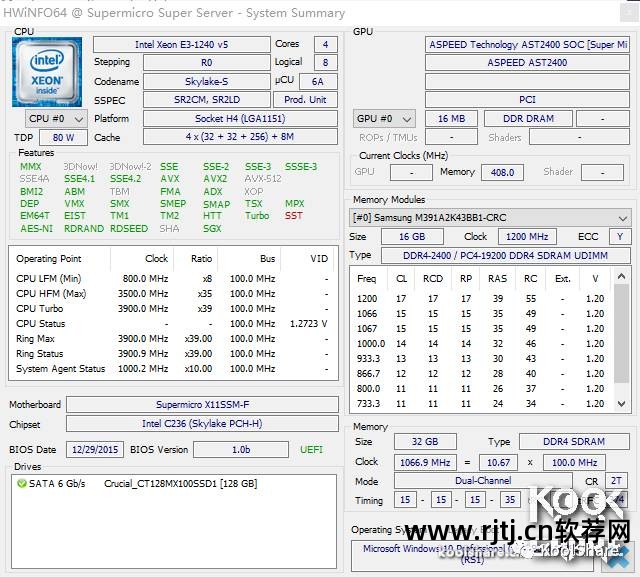The width and height of the screenshot is (640, 577).
Task: Click the Logical value 8
Action: coord(325,62)
